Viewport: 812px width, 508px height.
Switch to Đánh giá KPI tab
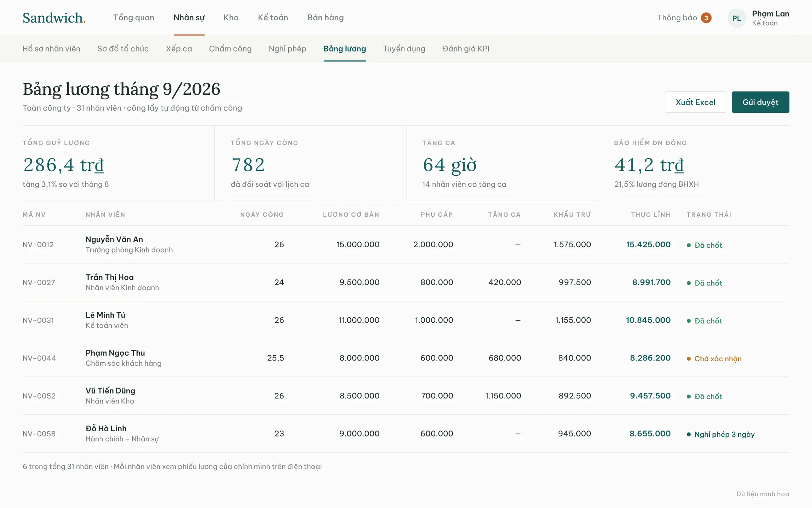click(x=466, y=49)
